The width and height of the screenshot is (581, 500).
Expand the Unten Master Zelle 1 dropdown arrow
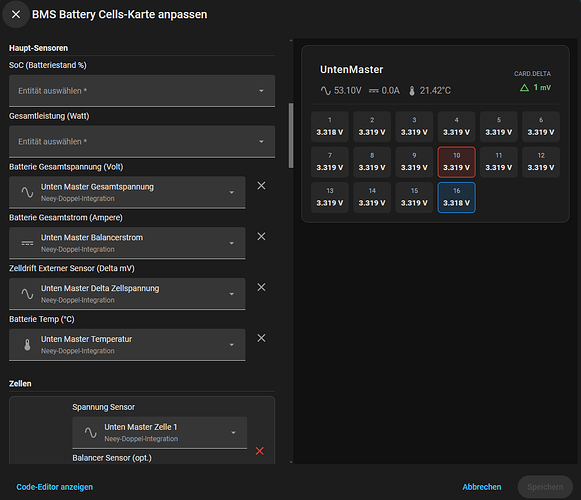233,433
